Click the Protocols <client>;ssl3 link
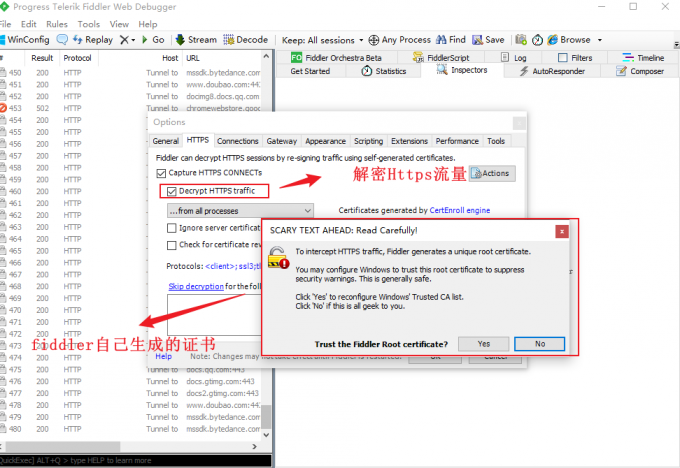 [233, 266]
